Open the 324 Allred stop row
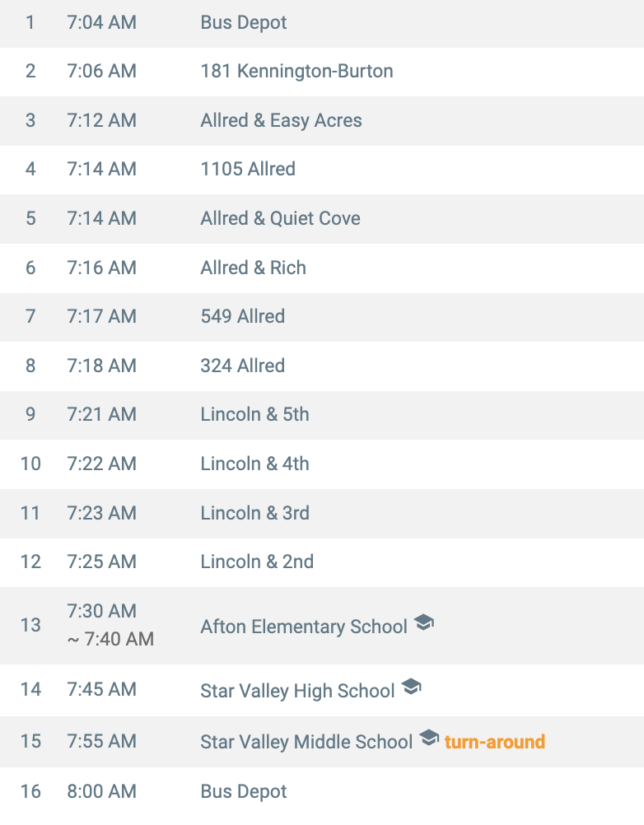 [x=242, y=366]
